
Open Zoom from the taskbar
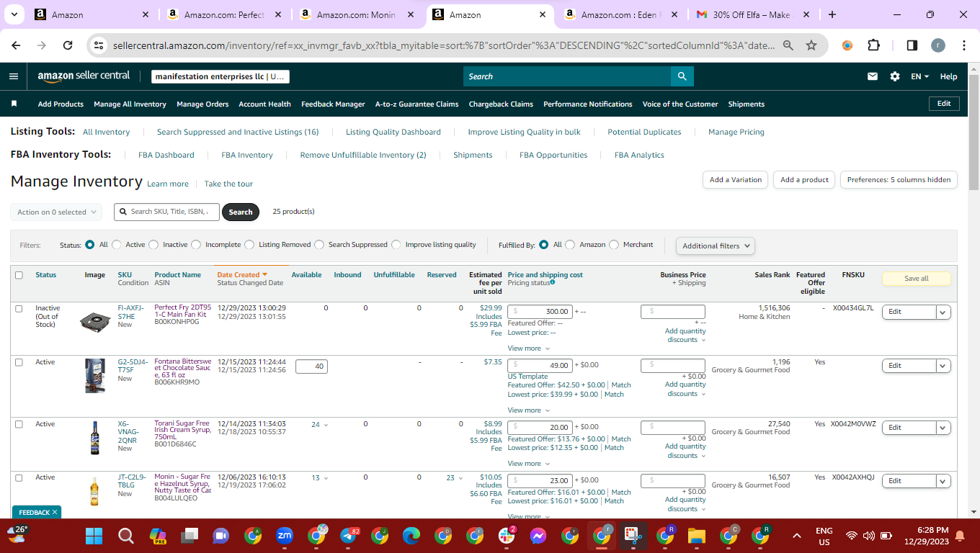(x=285, y=536)
